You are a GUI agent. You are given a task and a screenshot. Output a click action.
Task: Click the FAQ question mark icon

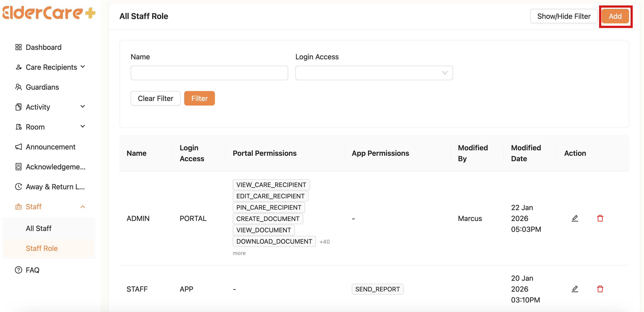(x=19, y=270)
